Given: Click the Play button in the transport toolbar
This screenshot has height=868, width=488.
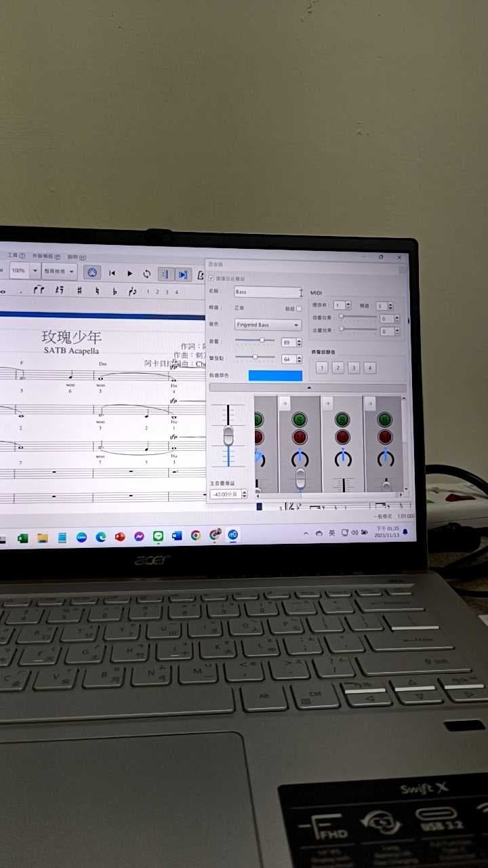Looking at the screenshot, I should [130, 273].
